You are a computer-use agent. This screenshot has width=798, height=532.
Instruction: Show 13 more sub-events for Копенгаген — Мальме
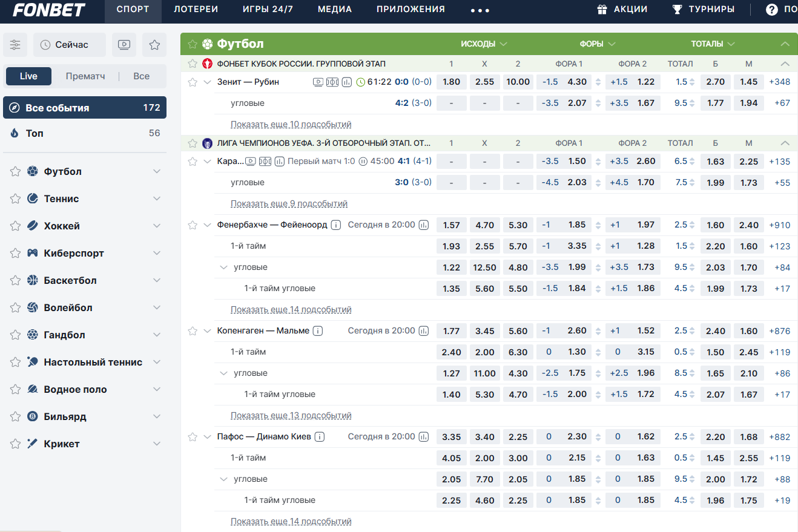click(x=291, y=416)
